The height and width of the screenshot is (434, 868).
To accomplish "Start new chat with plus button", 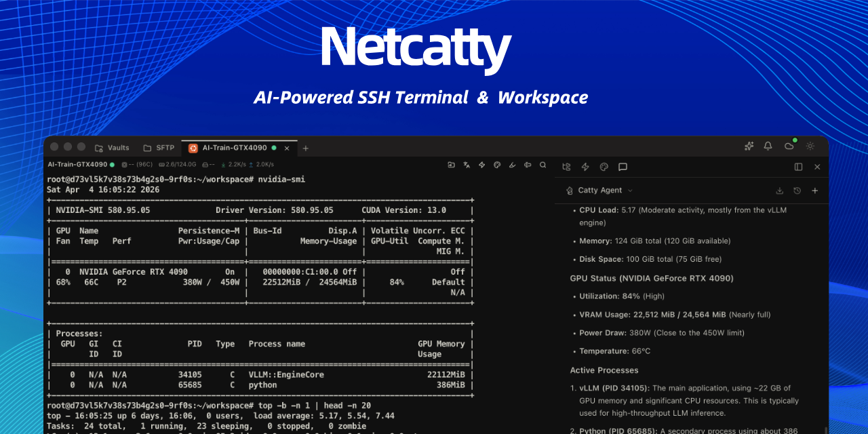I will (x=815, y=191).
